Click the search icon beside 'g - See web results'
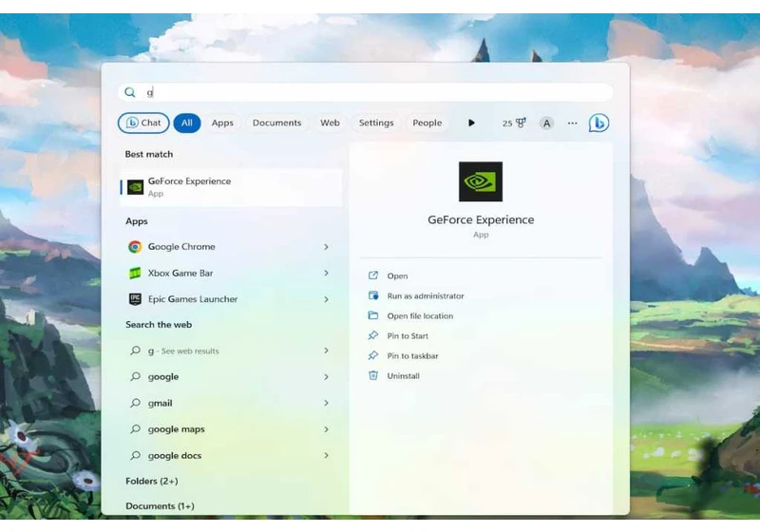The image size is (760, 532). point(135,351)
